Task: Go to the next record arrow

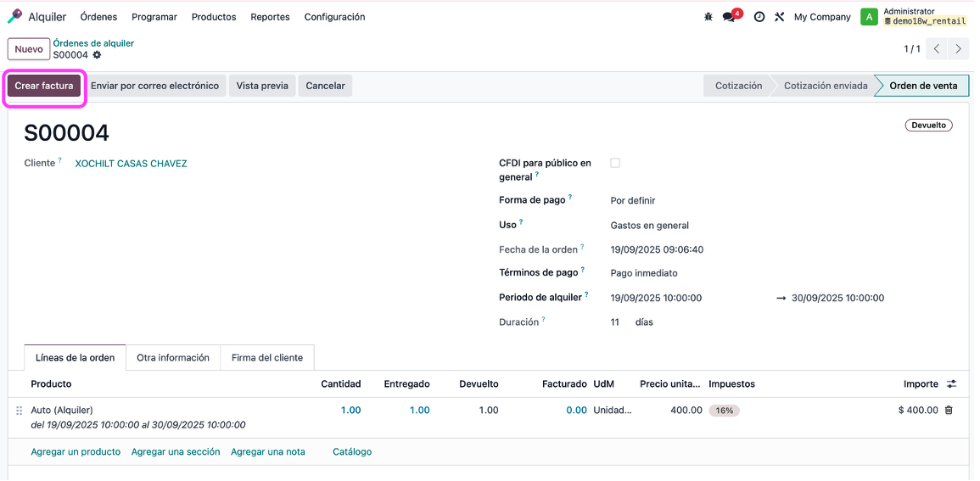Action: pos(957,48)
